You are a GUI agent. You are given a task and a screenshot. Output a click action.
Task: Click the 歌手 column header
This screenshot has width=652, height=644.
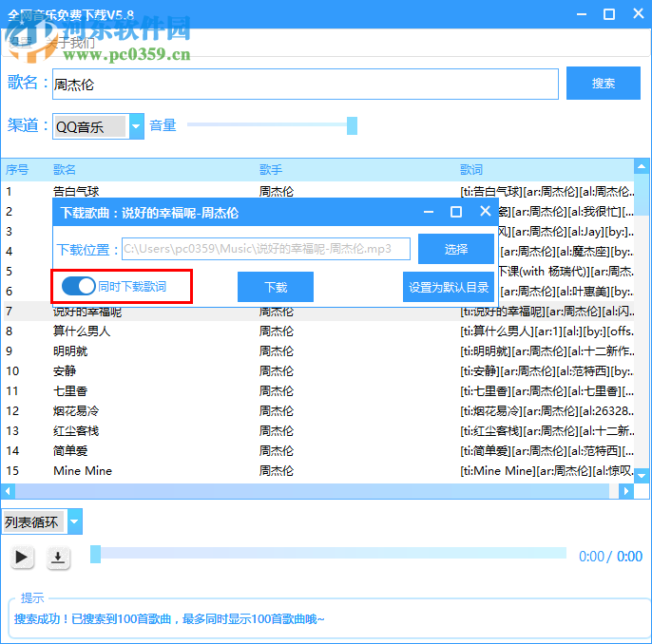coord(271,169)
